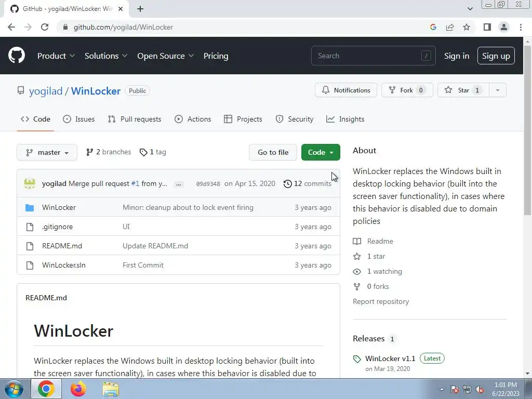Open the Actions tab

[x=193, y=119]
